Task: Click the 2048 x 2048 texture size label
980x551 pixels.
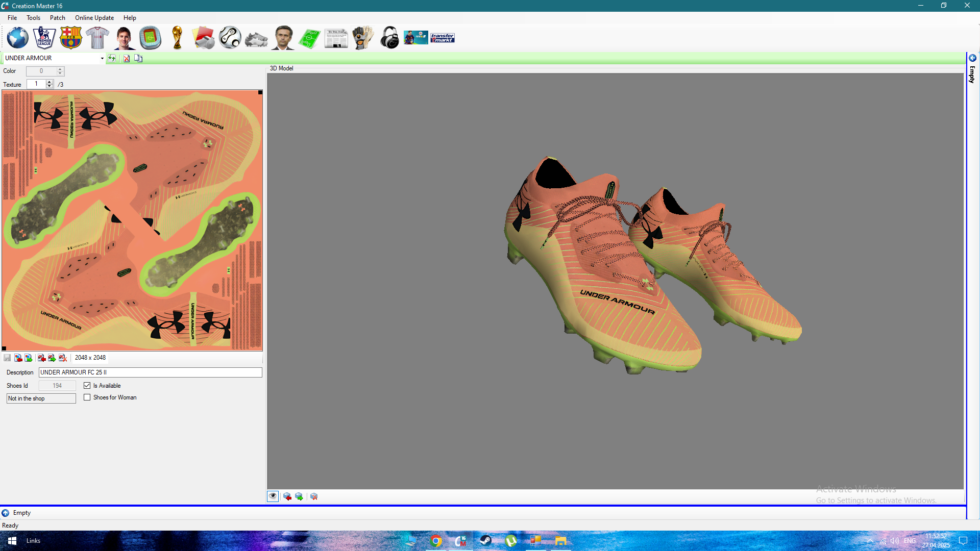Action: (x=90, y=358)
